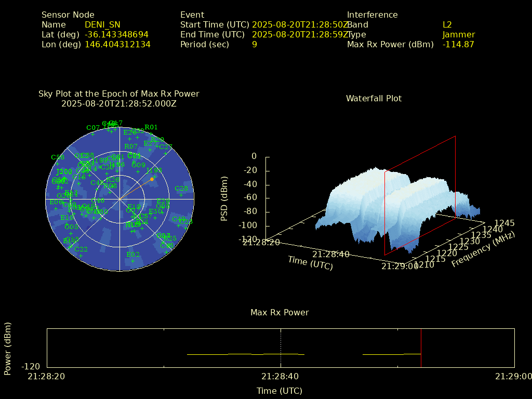This screenshot has height=399, width=532.
Task: Click the 1245 MHz frequency axis label
Action: pyautogui.click(x=504, y=223)
